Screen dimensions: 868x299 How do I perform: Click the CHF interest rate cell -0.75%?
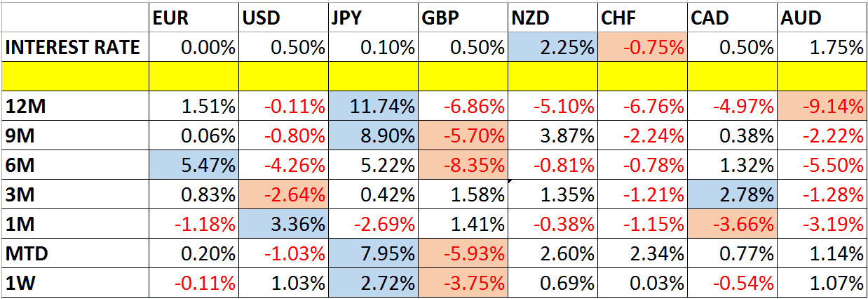click(x=642, y=48)
